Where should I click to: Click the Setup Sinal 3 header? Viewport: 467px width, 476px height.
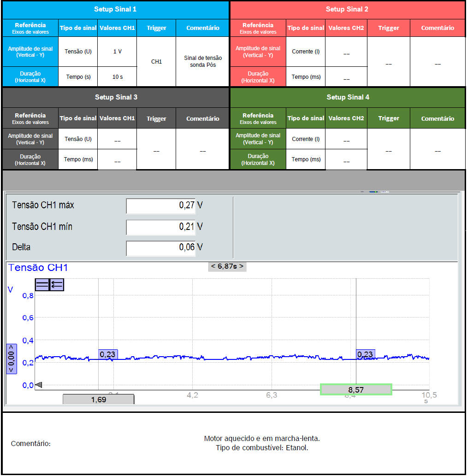(x=116, y=97)
